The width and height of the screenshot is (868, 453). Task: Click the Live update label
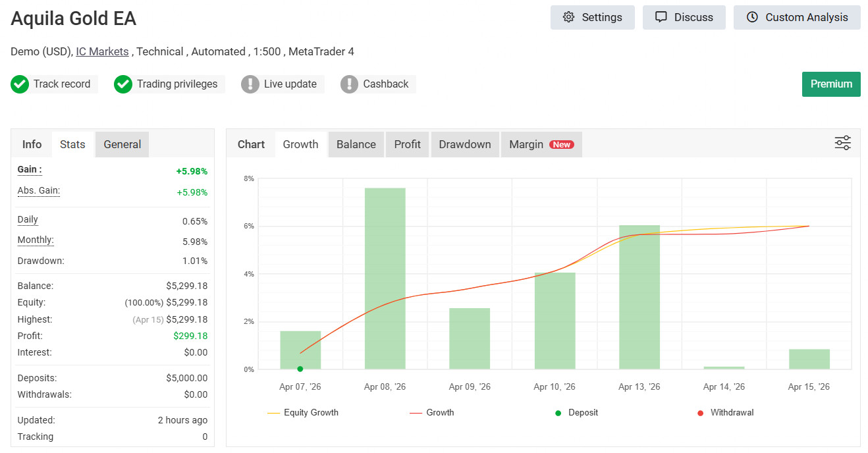pyautogui.click(x=290, y=84)
